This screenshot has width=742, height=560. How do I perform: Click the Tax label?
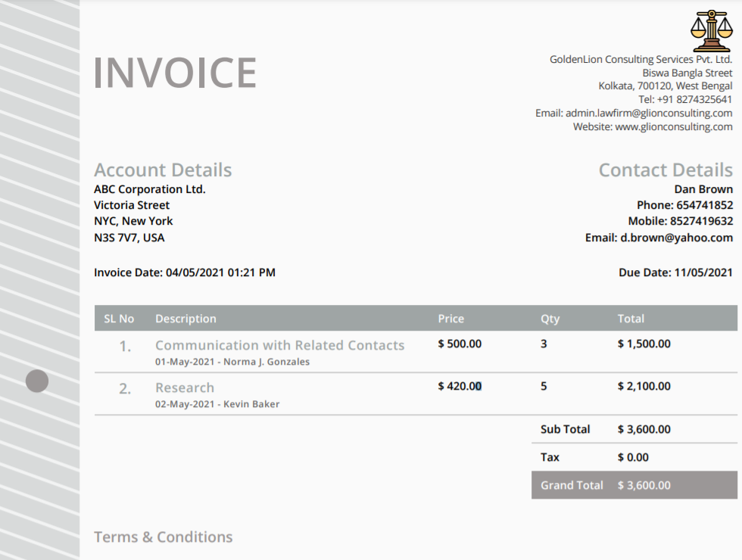click(x=550, y=457)
